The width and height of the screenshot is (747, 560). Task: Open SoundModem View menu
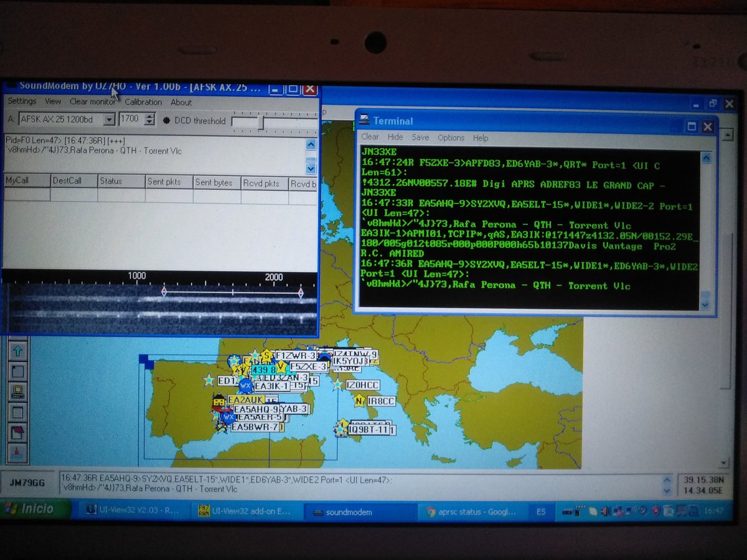[53, 101]
